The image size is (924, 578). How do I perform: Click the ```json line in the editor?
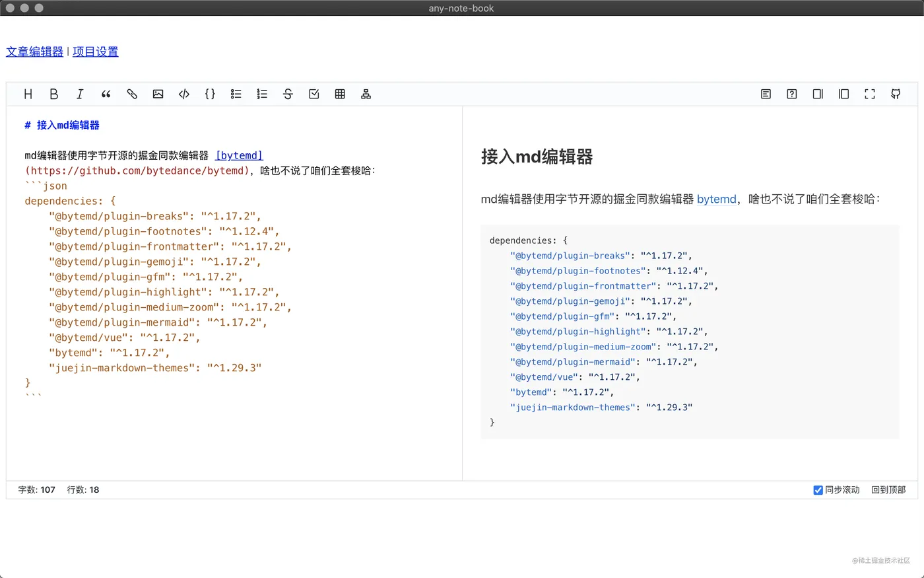pos(46,186)
